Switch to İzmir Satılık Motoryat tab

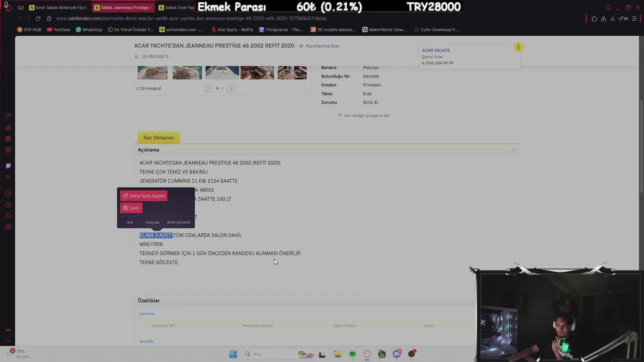pos(58,8)
